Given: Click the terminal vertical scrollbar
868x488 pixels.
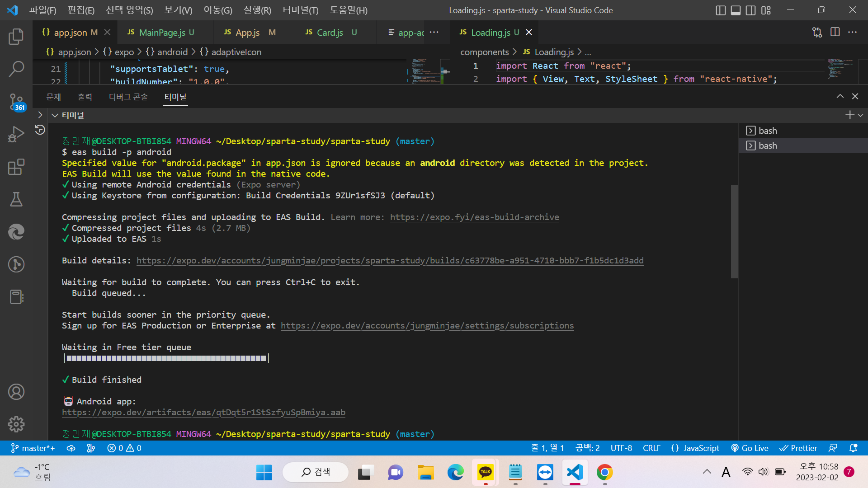Looking at the screenshot, I should pos(734,231).
